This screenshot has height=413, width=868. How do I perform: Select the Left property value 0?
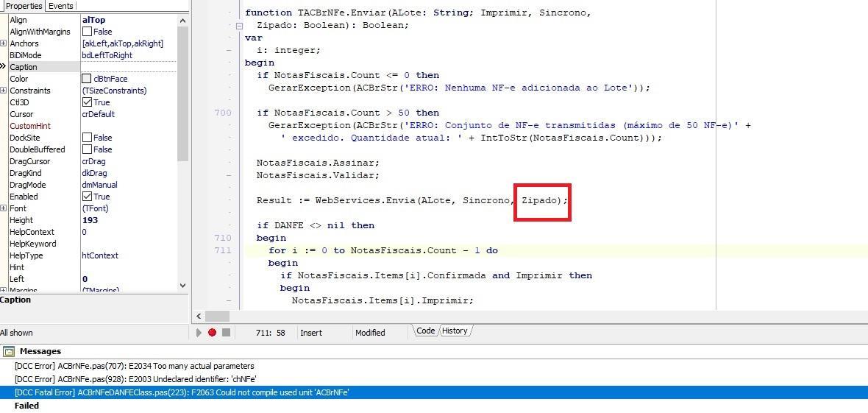[x=85, y=279]
